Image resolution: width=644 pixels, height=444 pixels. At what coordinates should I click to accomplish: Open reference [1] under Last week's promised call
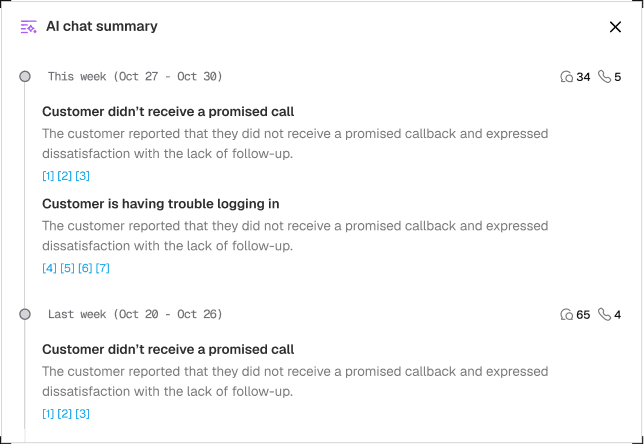tap(48, 414)
